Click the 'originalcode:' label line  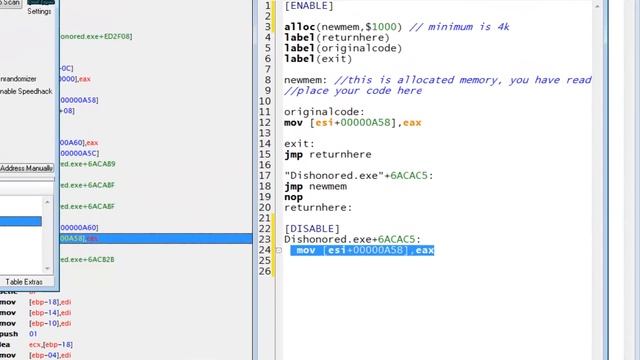(x=324, y=112)
